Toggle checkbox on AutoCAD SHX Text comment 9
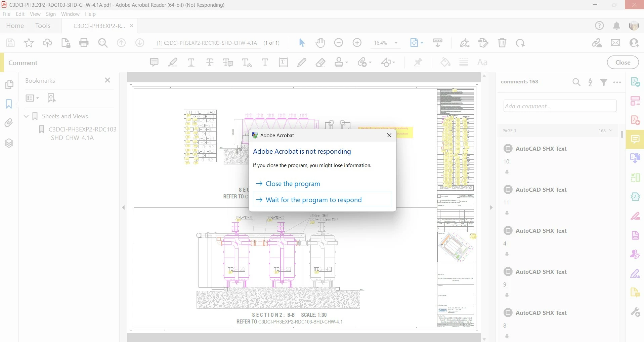 (x=508, y=271)
